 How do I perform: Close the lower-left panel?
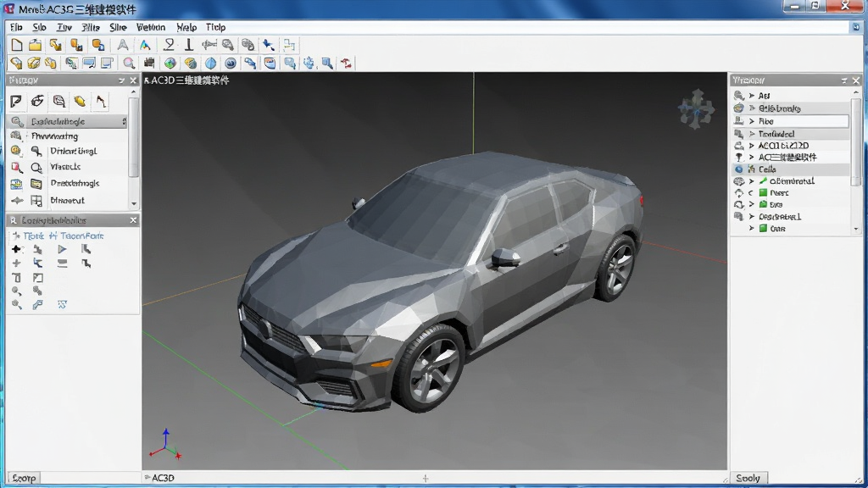(x=133, y=220)
